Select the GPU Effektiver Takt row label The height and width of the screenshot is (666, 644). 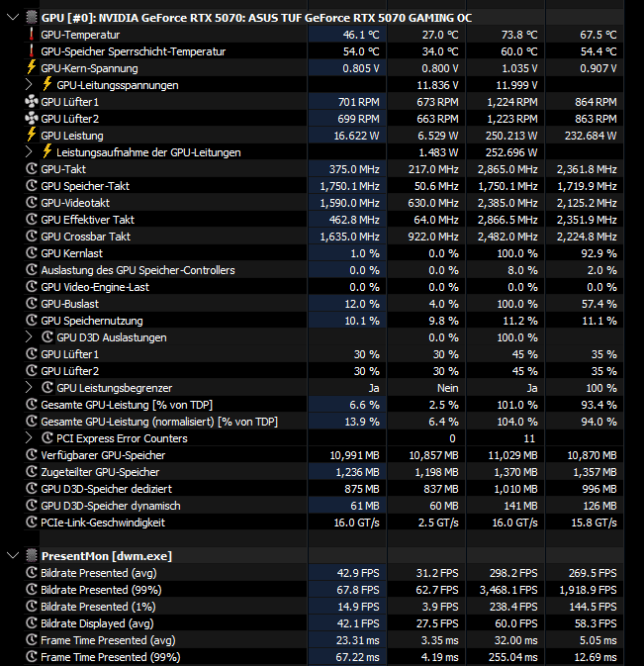tap(87, 220)
